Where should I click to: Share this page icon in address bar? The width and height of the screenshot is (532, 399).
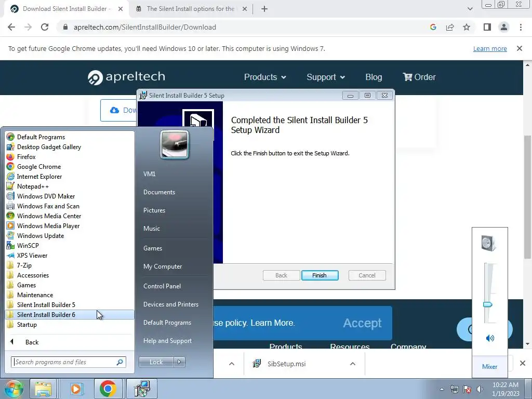click(450, 27)
